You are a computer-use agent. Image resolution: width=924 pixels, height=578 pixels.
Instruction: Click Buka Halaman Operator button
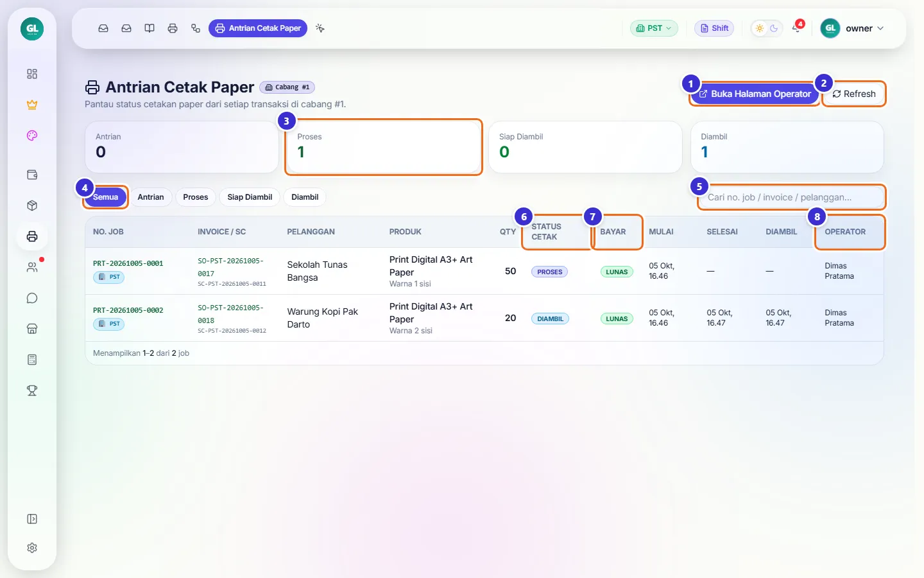point(755,94)
